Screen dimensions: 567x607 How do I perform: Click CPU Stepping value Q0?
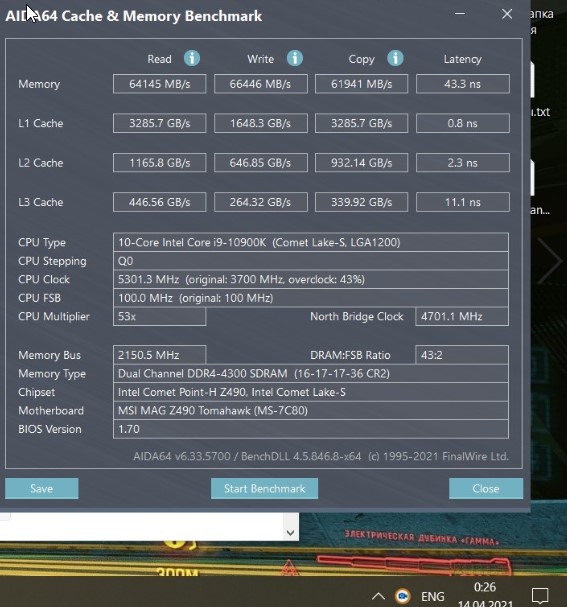[311, 261]
